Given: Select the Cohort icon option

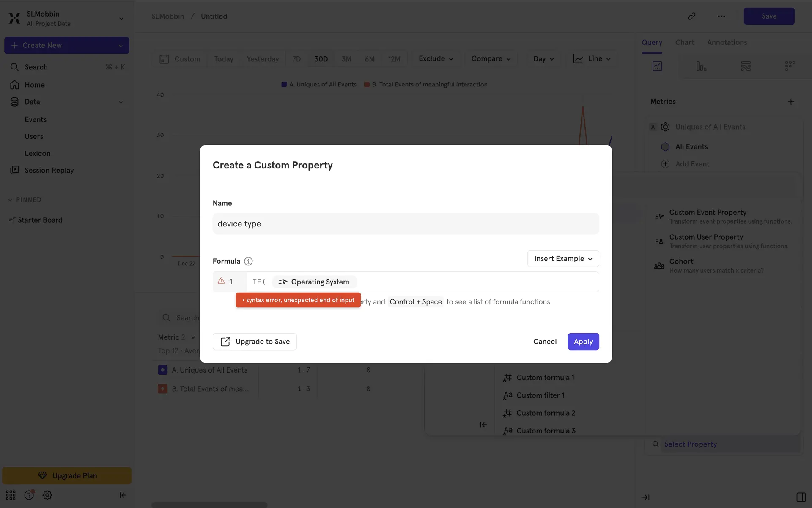Looking at the screenshot, I should (x=659, y=266).
